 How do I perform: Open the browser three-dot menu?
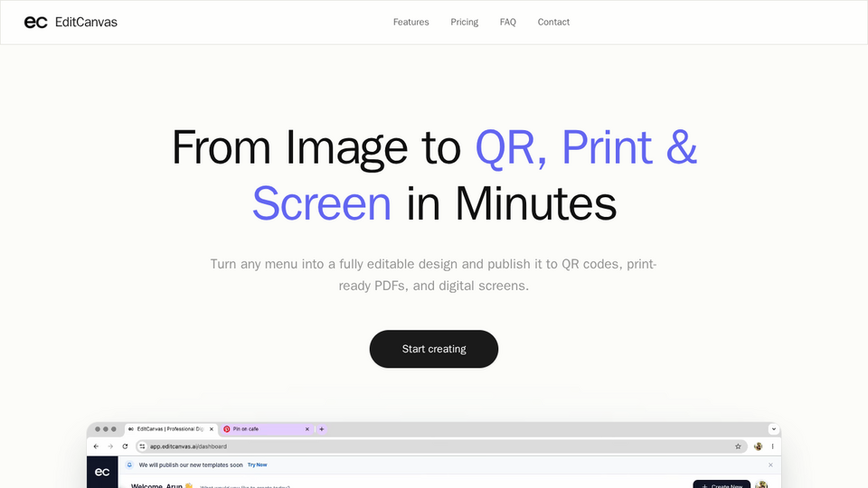pos(772,446)
